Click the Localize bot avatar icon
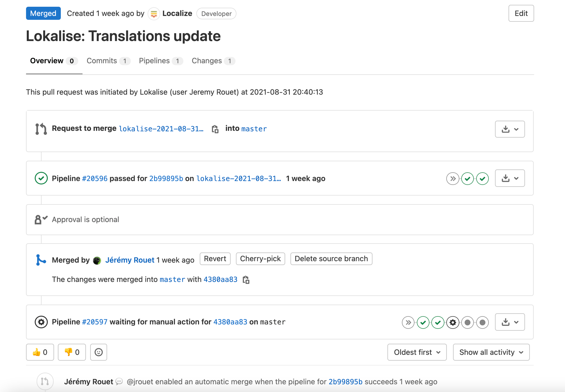Screen dimensions: 565x392 pos(154,13)
